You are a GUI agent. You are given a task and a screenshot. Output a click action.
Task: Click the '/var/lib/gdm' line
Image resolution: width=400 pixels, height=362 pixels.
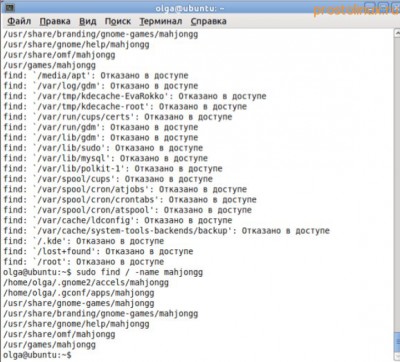[x=100, y=138]
